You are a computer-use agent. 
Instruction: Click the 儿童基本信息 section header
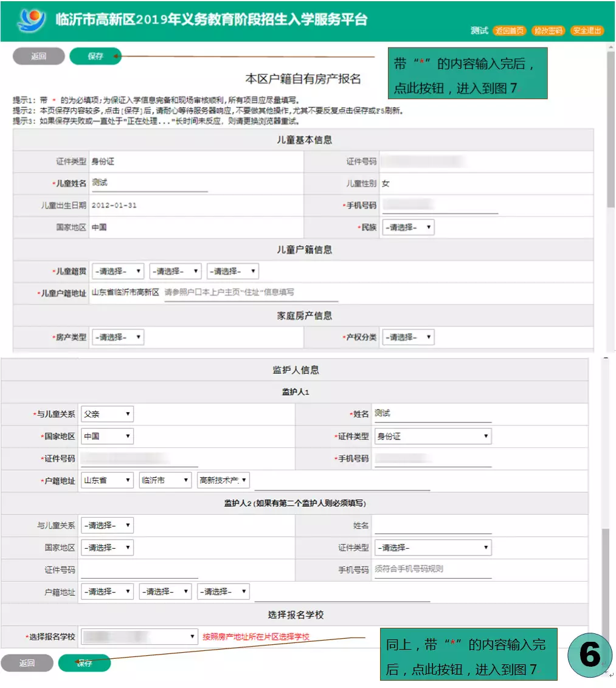[x=304, y=140]
